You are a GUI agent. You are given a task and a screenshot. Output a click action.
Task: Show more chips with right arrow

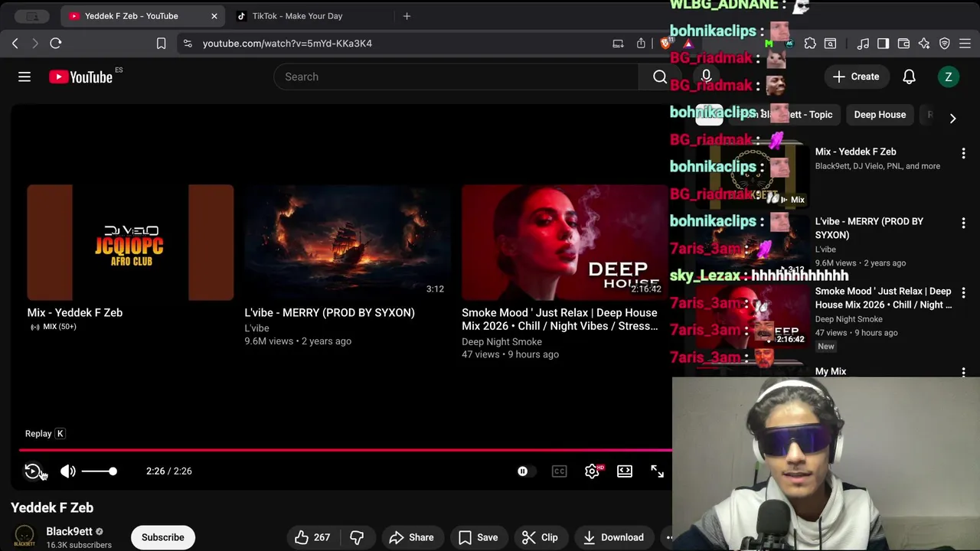click(x=952, y=118)
